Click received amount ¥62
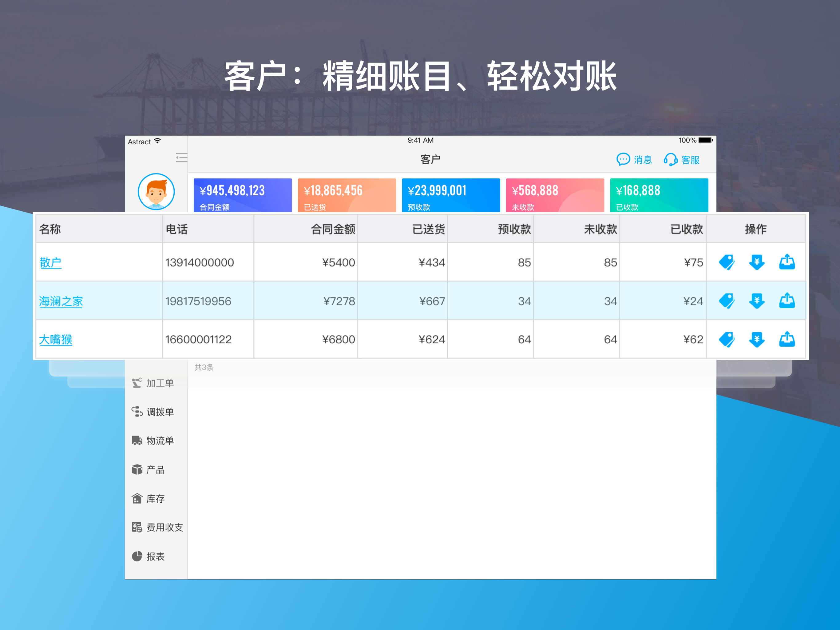 pos(693,339)
